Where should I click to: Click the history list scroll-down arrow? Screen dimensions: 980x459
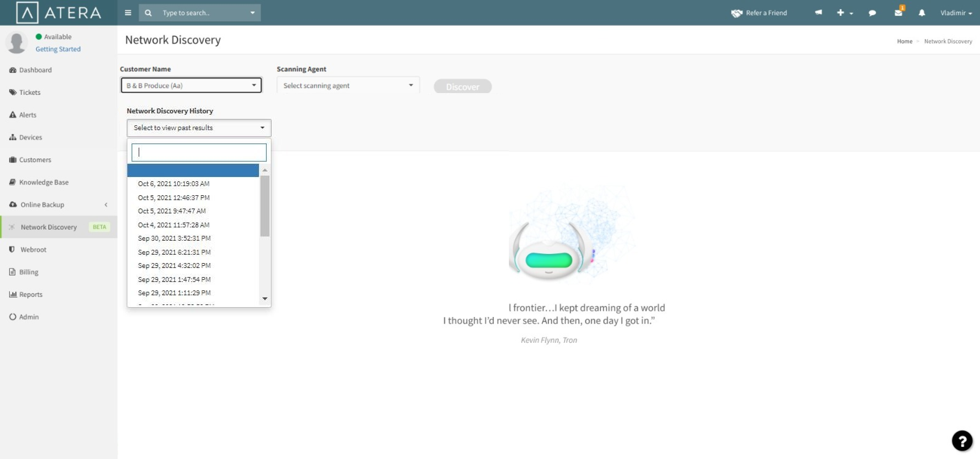265,298
